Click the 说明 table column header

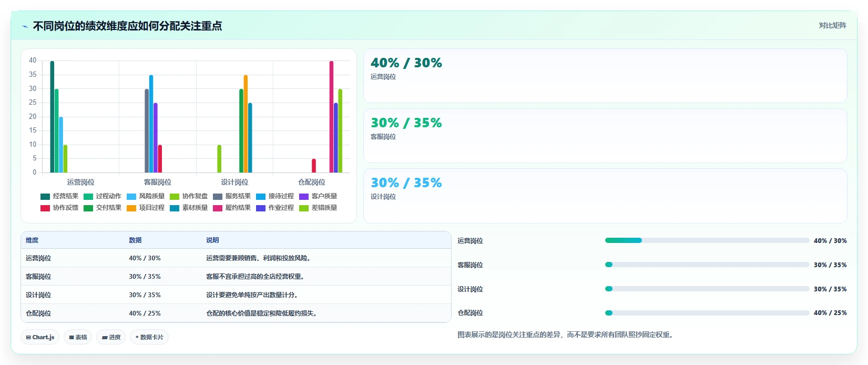coord(212,240)
